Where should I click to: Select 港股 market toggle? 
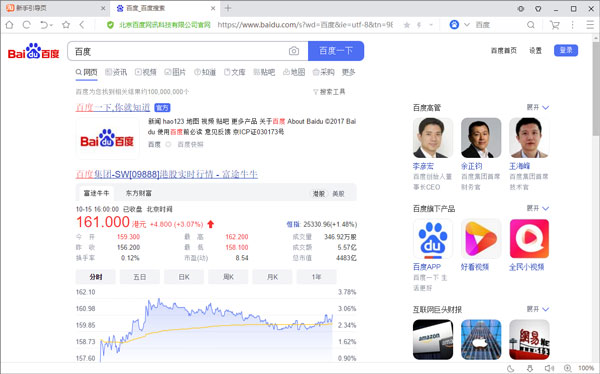319,194
